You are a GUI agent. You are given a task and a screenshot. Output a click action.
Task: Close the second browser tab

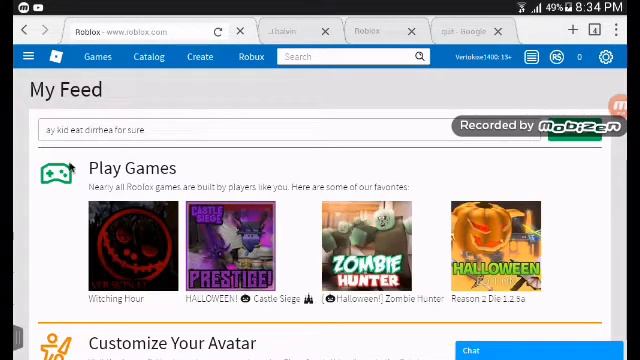325,31
